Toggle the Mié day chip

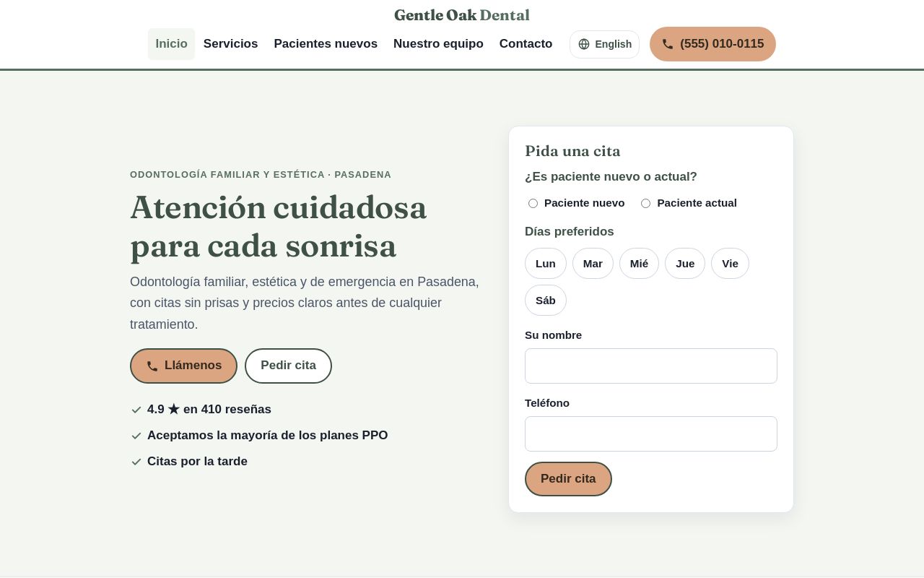[x=639, y=263]
